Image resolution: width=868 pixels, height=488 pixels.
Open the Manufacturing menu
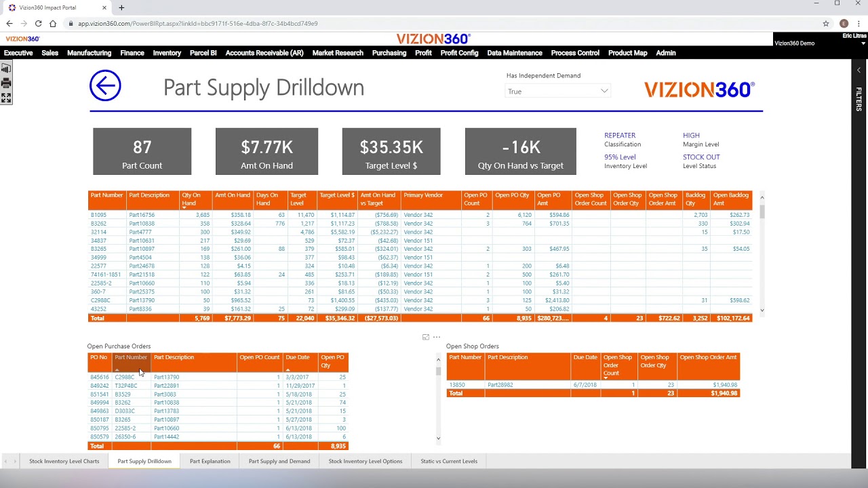pyautogui.click(x=89, y=53)
